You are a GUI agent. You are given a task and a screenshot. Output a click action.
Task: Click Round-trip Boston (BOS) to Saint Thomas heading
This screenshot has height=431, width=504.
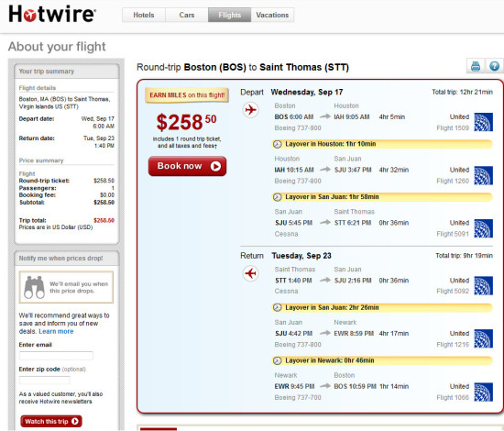click(x=243, y=67)
